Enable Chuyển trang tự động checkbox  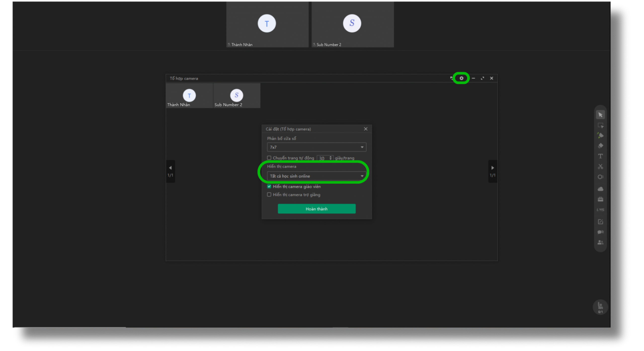tap(269, 158)
